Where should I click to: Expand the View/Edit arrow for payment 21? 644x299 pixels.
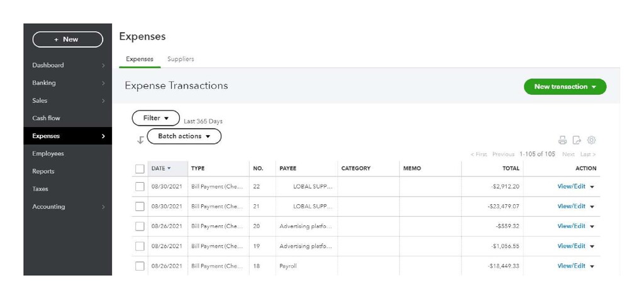(592, 207)
